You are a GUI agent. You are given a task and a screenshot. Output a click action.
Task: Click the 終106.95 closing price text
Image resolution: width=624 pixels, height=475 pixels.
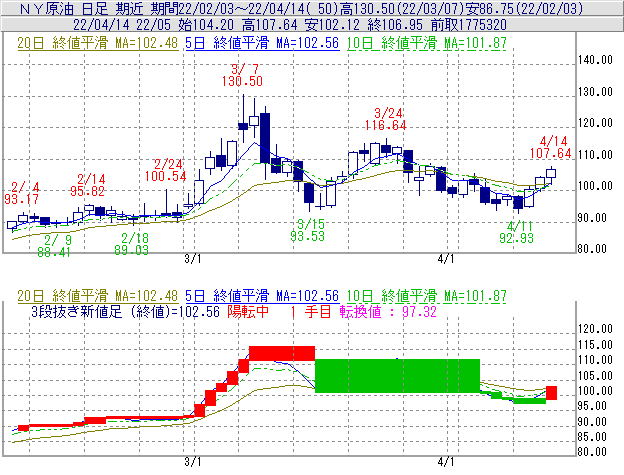coord(395,25)
